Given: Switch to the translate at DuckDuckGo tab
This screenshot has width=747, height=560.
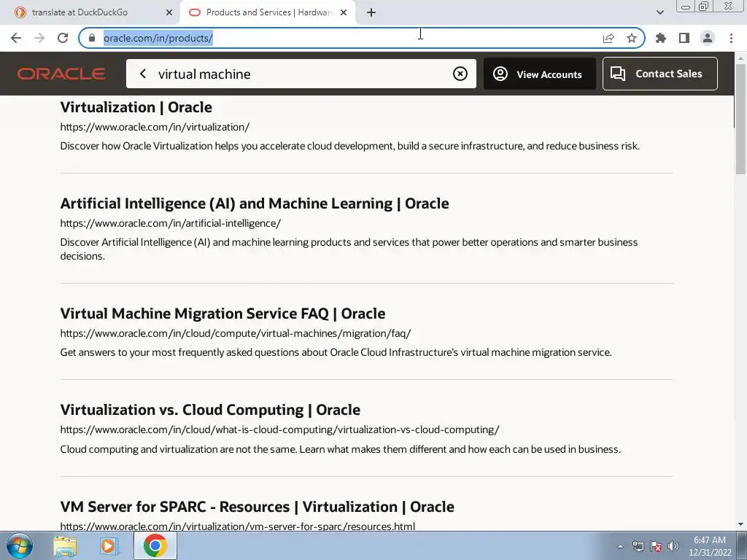Looking at the screenshot, I should pyautogui.click(x=90, y=12).
